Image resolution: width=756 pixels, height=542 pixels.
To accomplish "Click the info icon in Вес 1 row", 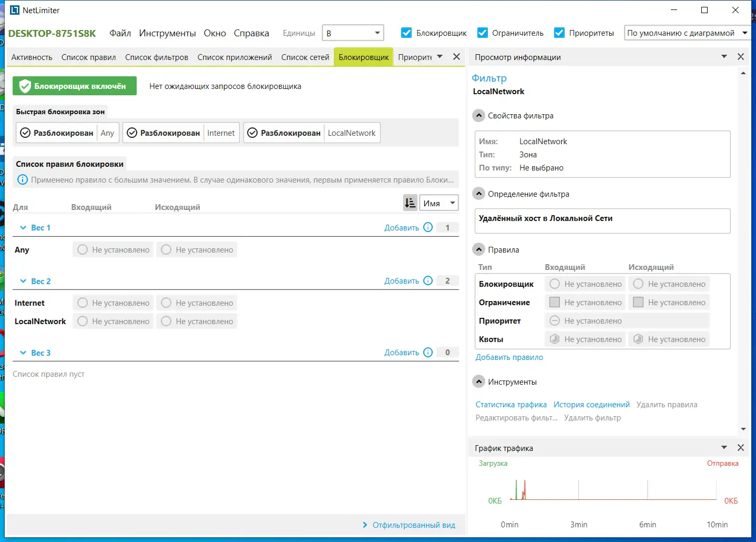I will pyautogui.click(x=428, y=227).
